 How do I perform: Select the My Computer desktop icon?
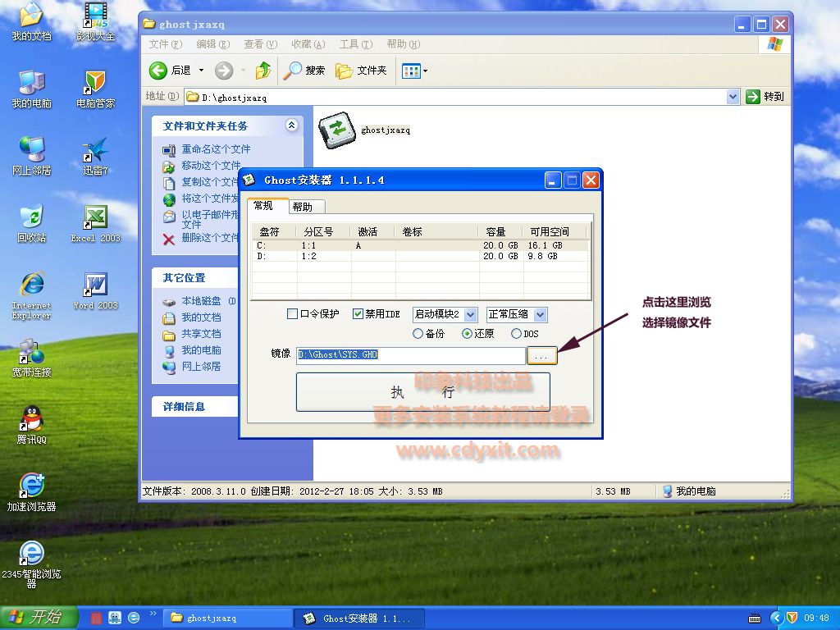click(32, 89)
